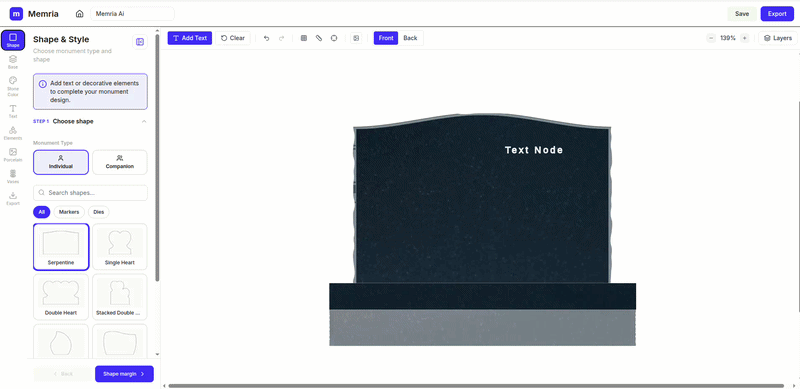This screenshot has height=389, width=800.
Task: Click the info icon in the hint box
Action: (x=42, y=84)
